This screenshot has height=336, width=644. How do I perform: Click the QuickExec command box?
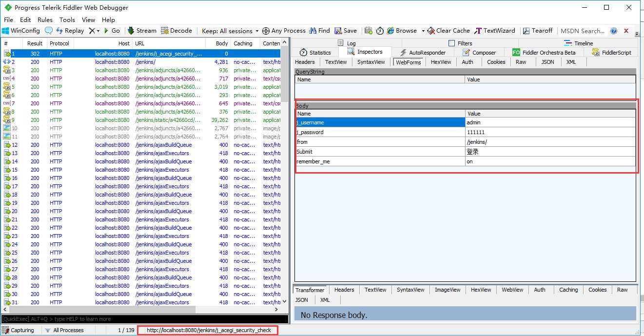[x=145, y=319]
